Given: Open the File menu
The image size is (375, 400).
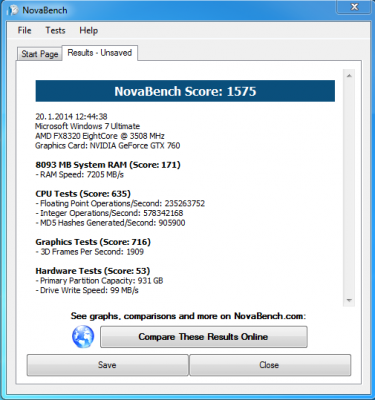Looking at the screenshot, I should [x=24, y=30].
